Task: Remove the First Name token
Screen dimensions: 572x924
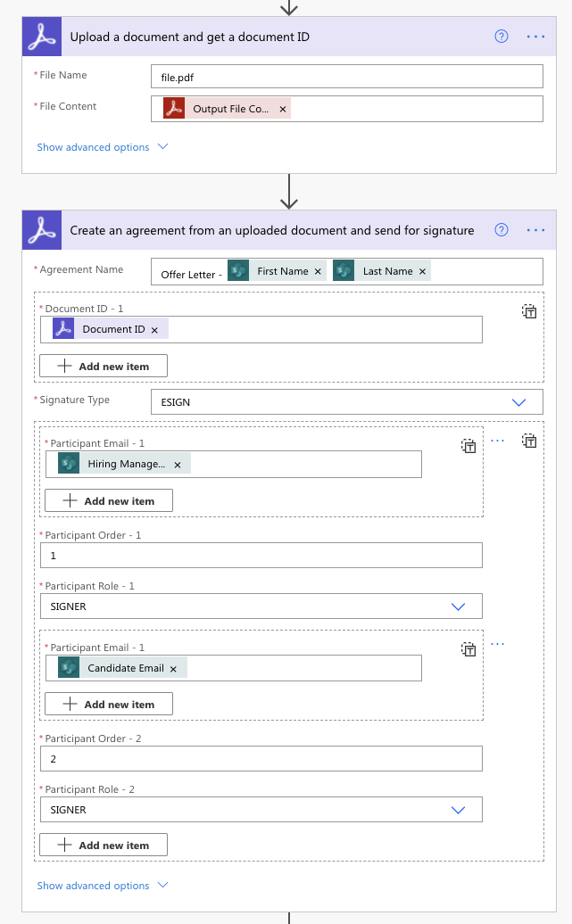Action: pos(319,271)
